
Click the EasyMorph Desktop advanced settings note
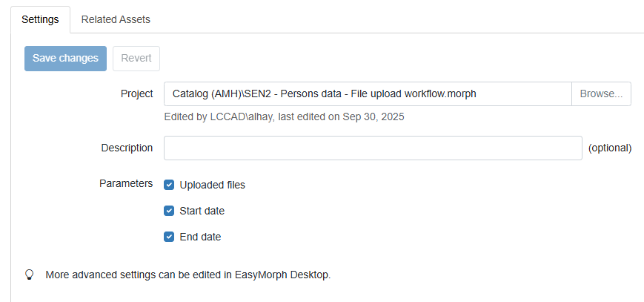(x=187, y=275)
